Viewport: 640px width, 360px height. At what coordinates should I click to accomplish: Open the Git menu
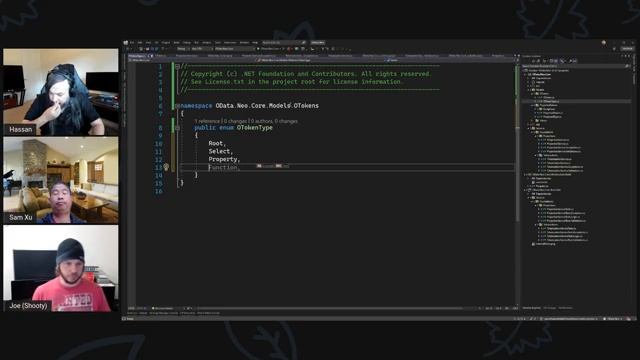[x=156, y=42]
